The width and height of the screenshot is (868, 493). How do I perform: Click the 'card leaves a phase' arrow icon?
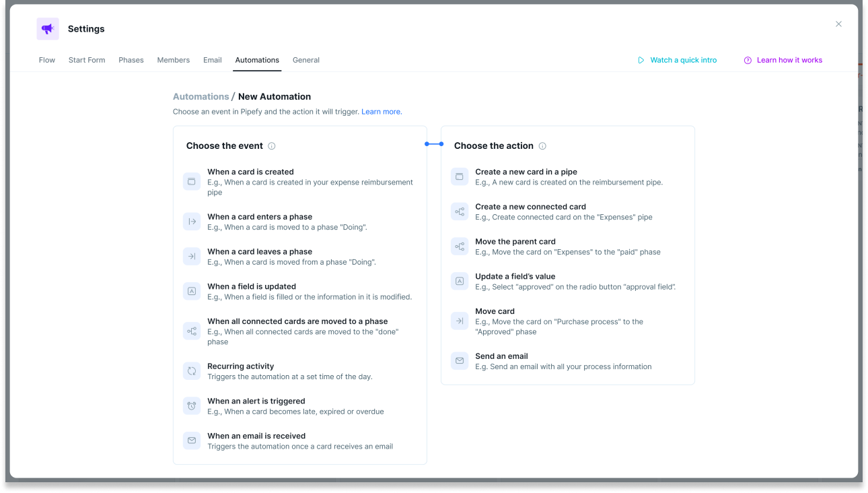pos(192,257)
